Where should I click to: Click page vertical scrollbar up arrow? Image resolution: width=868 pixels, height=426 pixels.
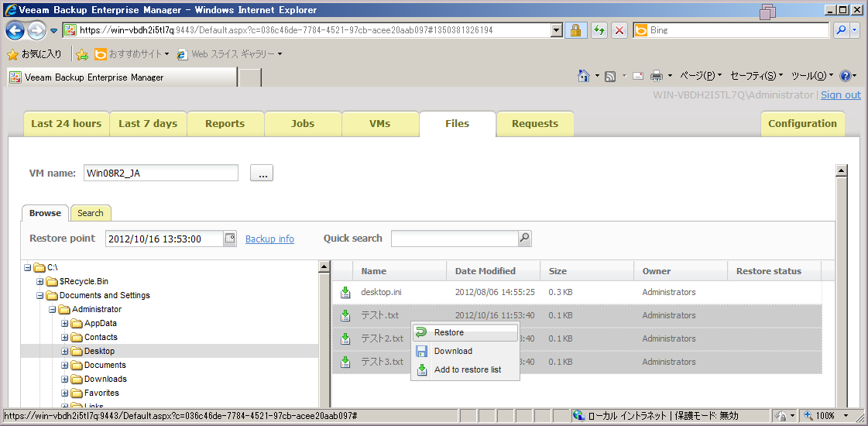click(841, 170)
